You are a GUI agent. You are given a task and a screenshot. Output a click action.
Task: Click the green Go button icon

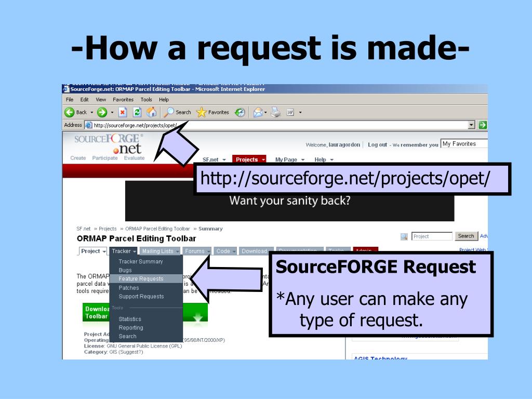[x=483, y=125]
